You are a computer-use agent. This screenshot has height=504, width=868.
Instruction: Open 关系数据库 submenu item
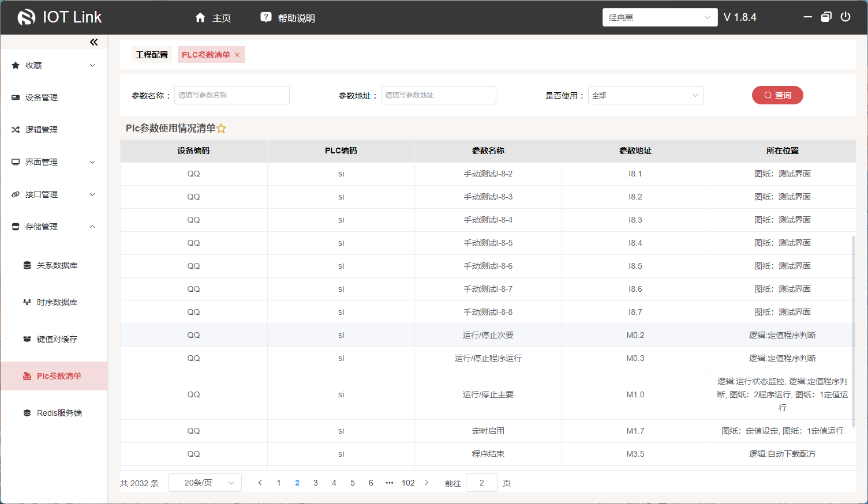pos(54,265)
